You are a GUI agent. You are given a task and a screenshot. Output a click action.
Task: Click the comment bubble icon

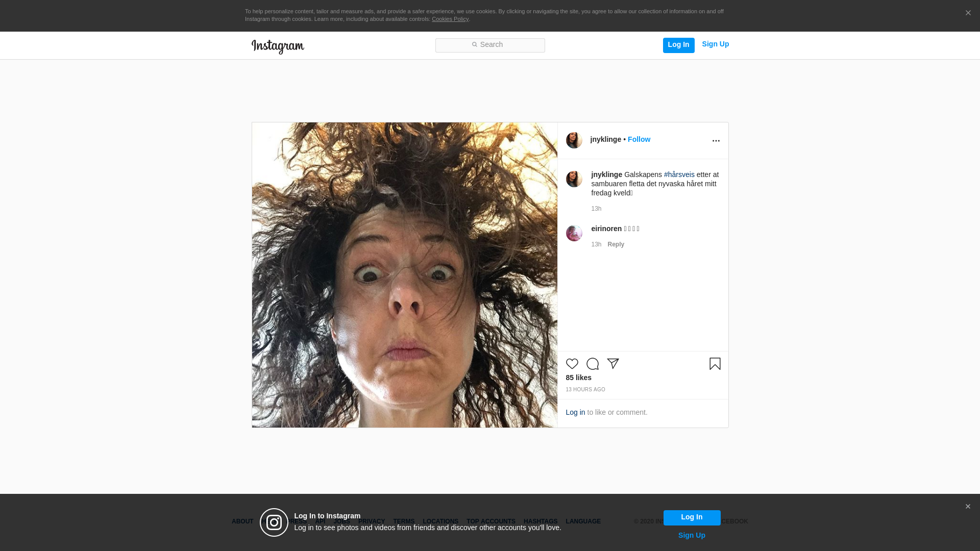(x=592, y=364)
